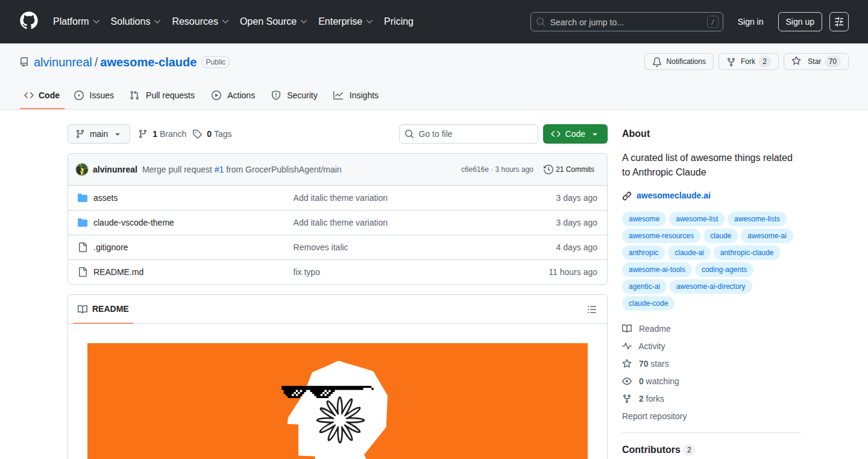Viewport: 868px width, 459px height.
Task: View the 21 Commits history
Action: click(569, 169)
